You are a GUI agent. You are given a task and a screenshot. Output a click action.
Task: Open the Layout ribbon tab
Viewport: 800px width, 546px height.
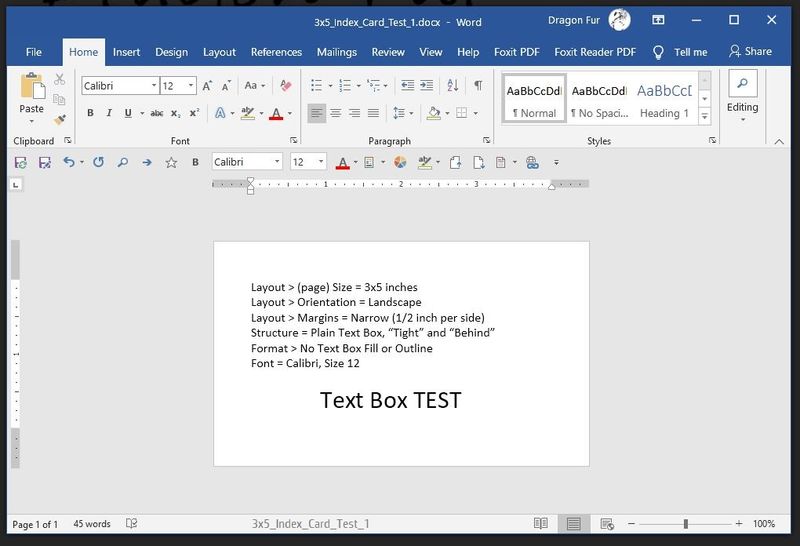coord(219,52)
